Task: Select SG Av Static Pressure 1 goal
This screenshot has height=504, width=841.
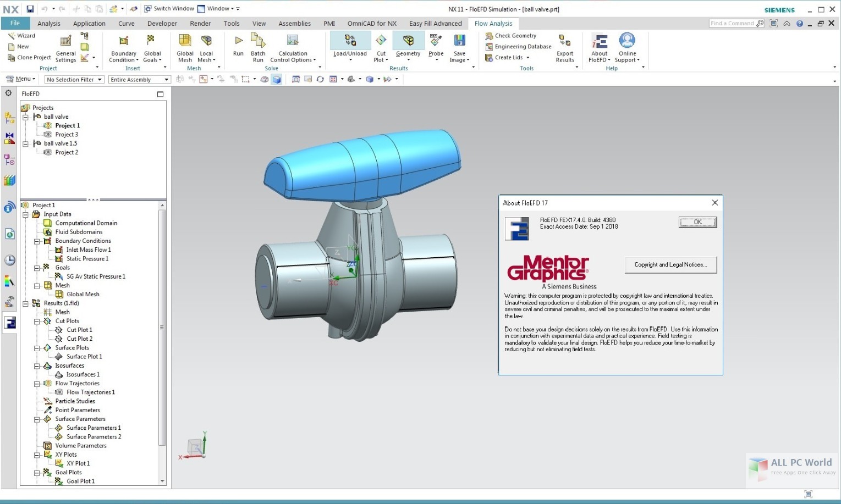Action: [96, 277]
